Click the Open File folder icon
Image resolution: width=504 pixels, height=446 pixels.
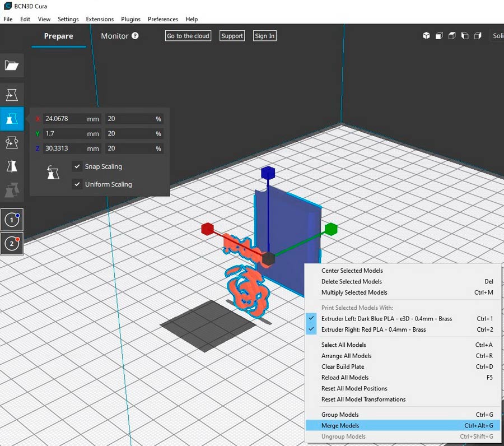12,66
